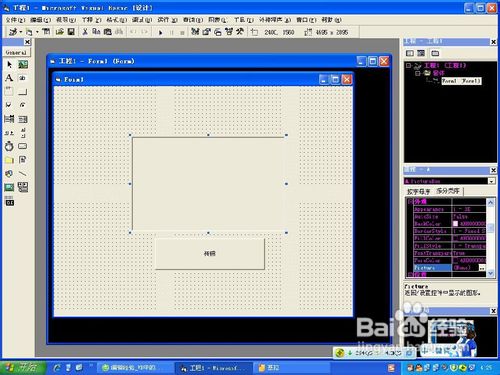Collapse the 窗体 forms folder node
The width and height of the screenshot is (500, 375).
click(x=418, y=73)
